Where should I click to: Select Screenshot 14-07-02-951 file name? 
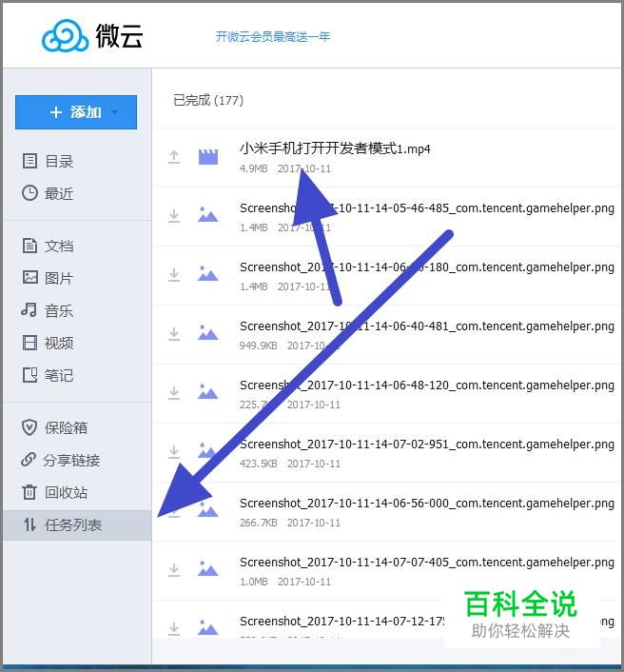(x=427, y=445)
